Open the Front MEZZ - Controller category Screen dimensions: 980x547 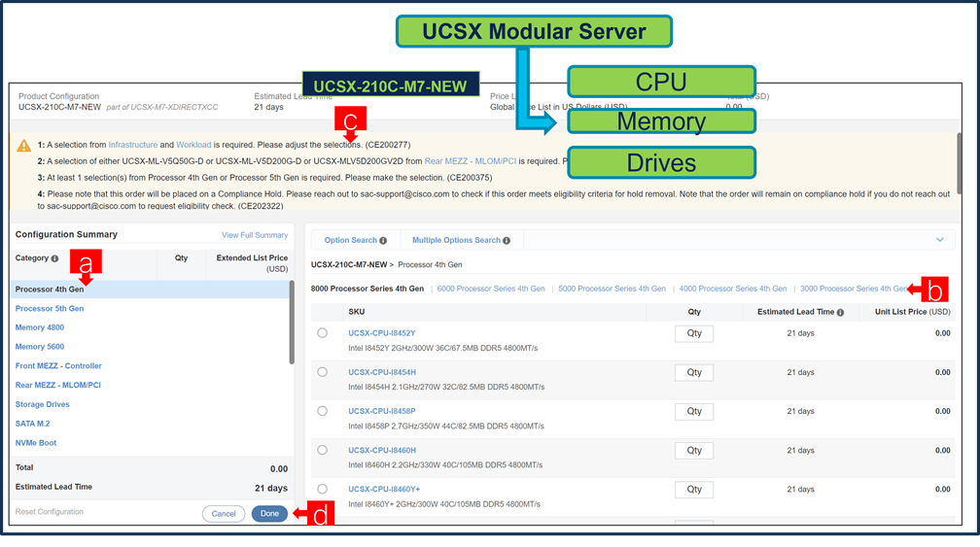58,366
